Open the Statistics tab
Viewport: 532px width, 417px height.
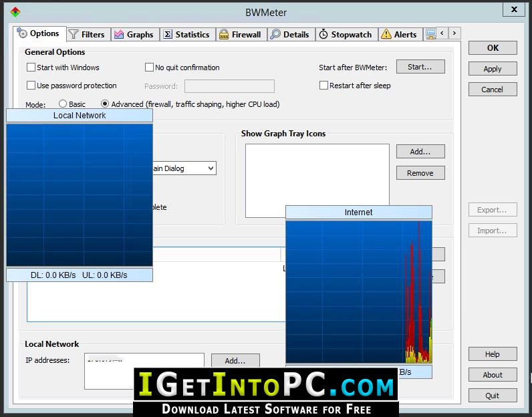pyautogui.click(x=188, y=34)
